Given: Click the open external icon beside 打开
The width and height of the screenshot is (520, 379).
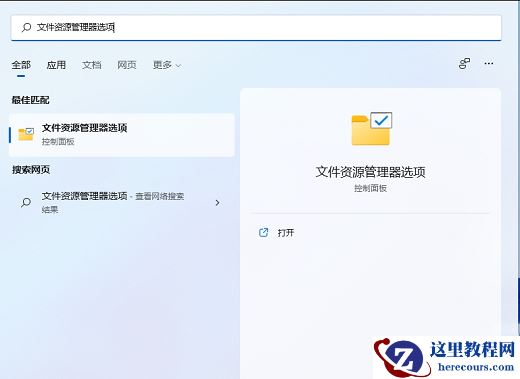Looking at the screenshot, I should pos(263,232).
